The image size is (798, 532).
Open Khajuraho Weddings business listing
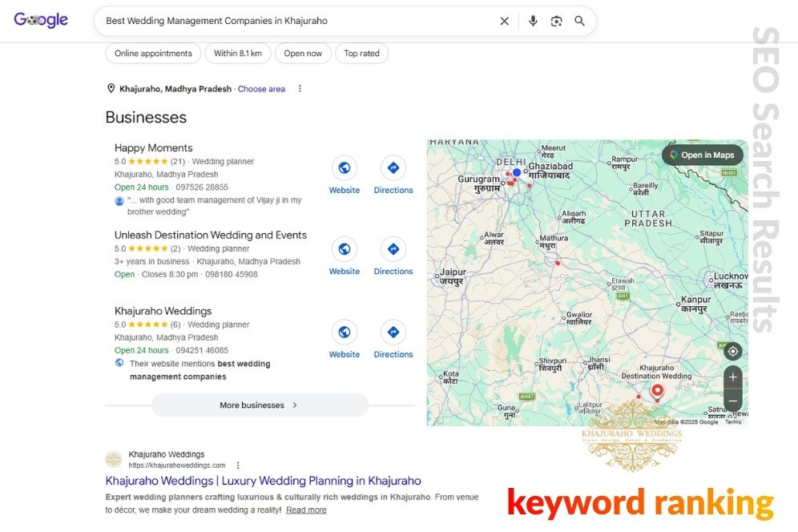click(x=163, y=311)
